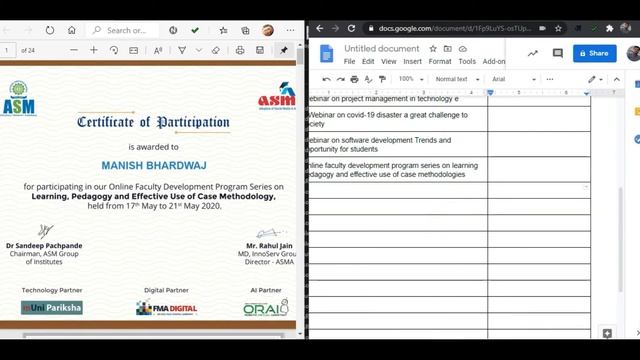640x360 pixels.
Task: Click 'faculty development program series' cell
Action: pyautogui.click(x=398, y=170)
